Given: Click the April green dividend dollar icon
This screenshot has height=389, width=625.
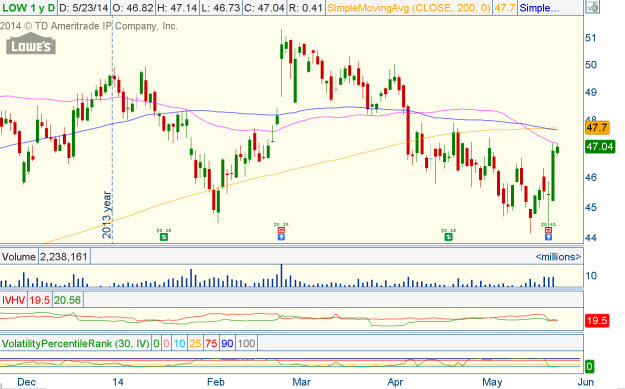Looking at the screenshot, I should [448, 237].
